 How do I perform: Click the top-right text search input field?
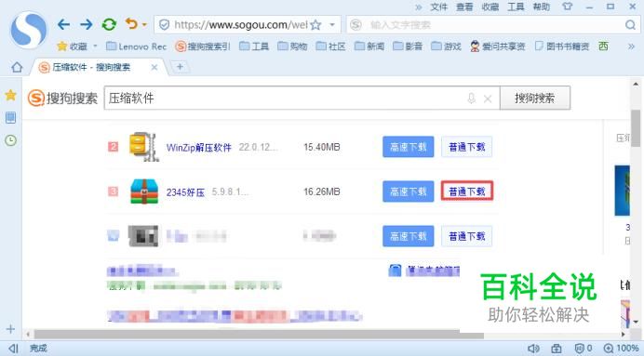coord(493,25)
